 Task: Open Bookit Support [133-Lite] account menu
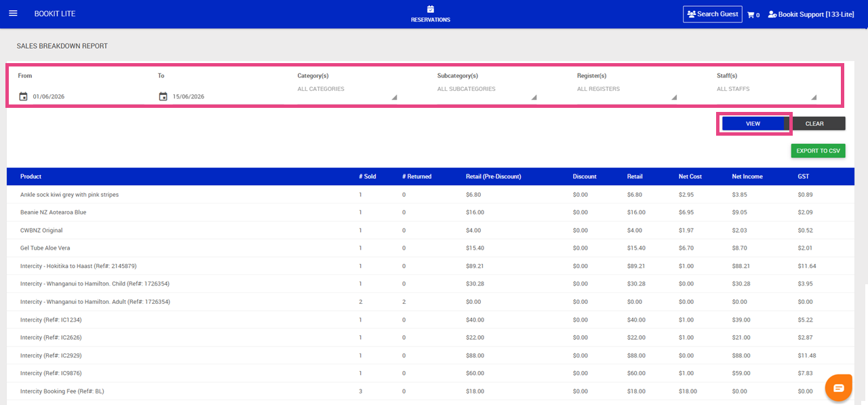pyautogui.click(x=810, y=14)
